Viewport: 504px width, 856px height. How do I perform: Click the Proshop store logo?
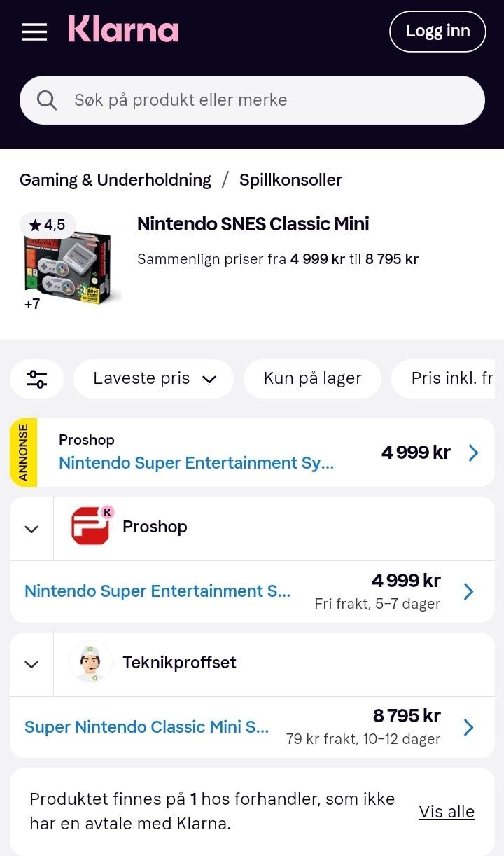pos(90,527)
